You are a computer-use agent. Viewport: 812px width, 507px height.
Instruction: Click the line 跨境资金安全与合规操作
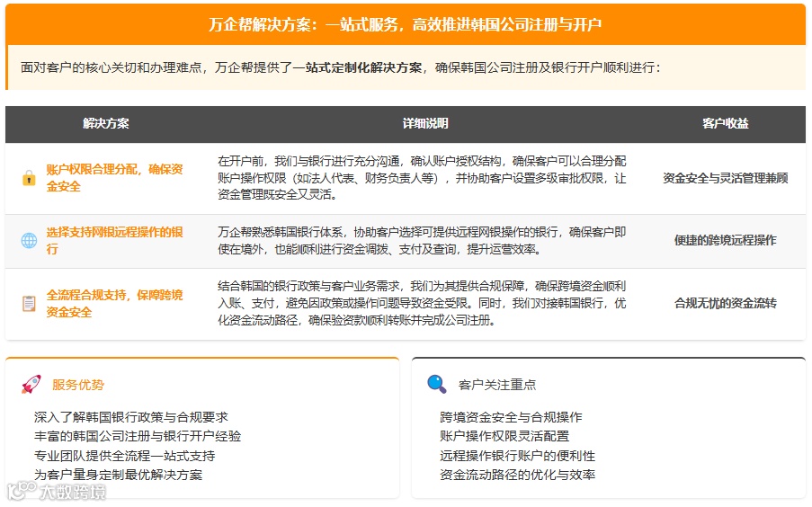click(x=511, y=417)
